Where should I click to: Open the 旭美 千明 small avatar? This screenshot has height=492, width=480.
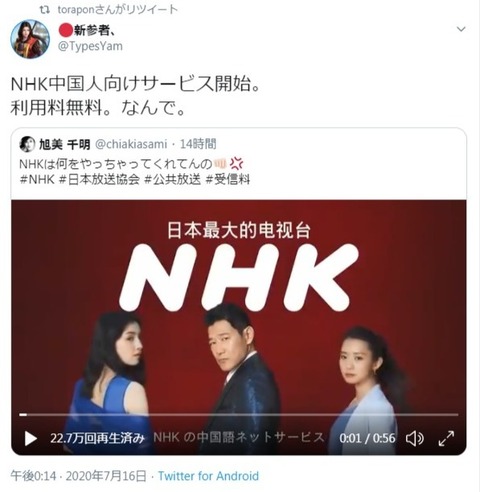pos(27,144)
